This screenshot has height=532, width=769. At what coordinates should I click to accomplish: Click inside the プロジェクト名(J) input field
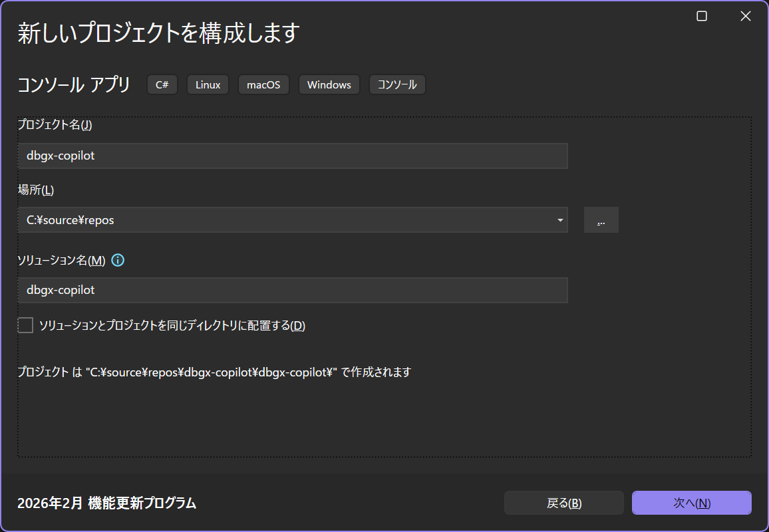[293, 156]
